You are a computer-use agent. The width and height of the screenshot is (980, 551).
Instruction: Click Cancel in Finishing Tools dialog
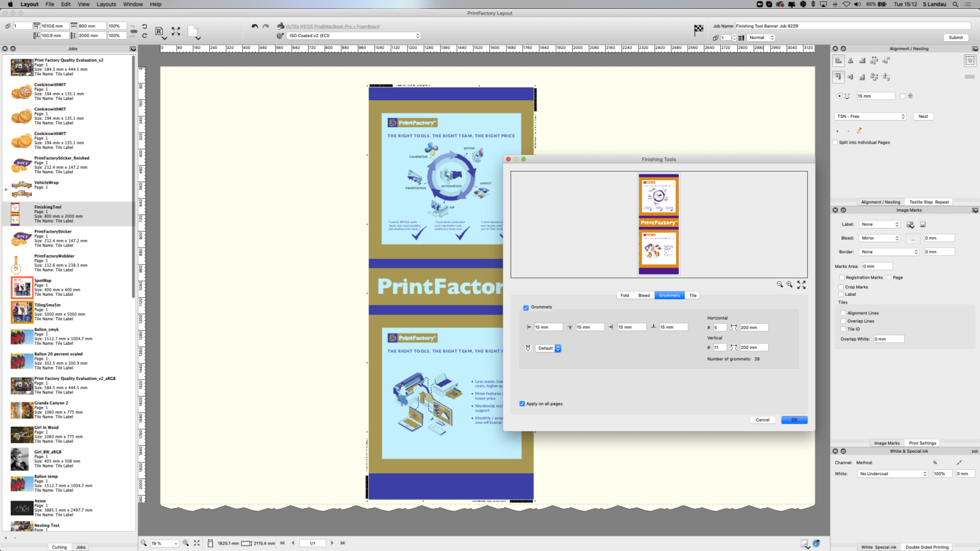point(762,420)
